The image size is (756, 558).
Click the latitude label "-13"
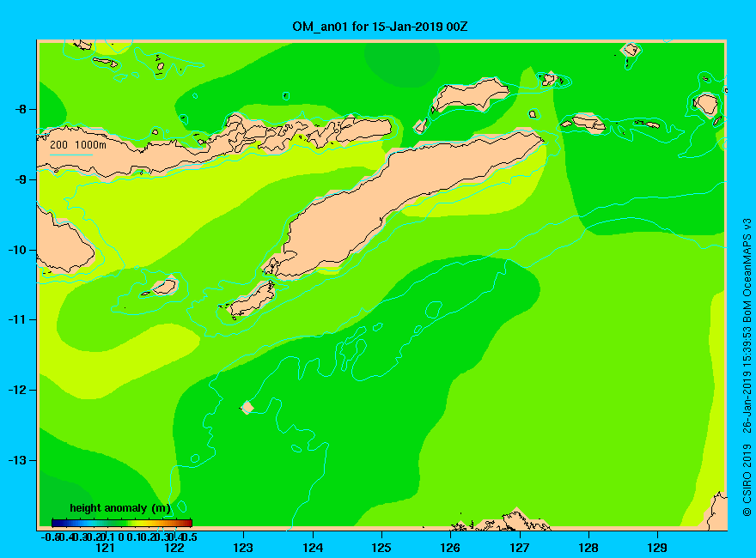[17, 460]
